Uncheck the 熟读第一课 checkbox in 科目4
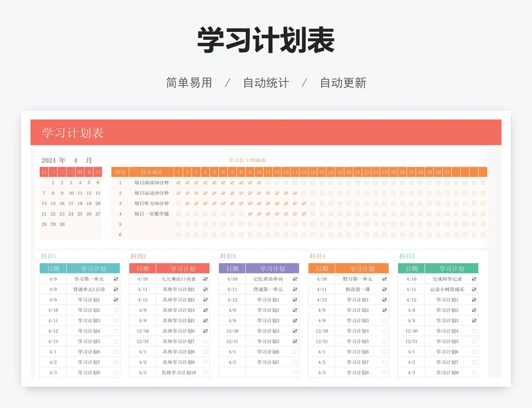The image size is (532, 408). pos(384,290)
